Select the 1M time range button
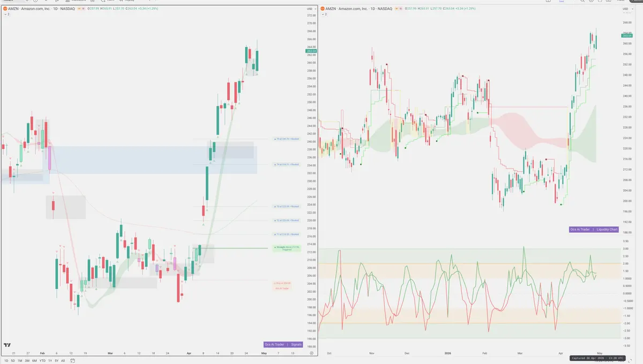The image size is (643, 364). point(20,361)
